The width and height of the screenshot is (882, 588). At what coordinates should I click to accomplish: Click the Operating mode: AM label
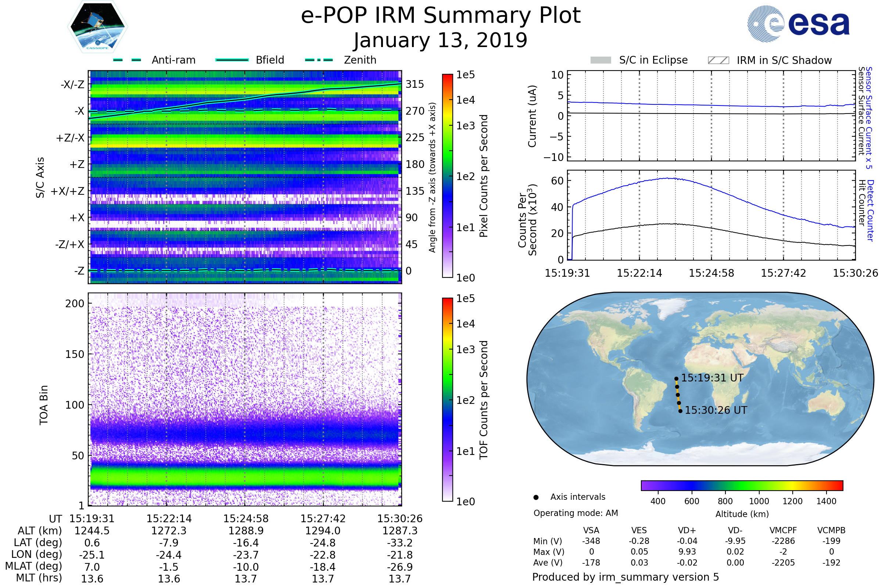575,513
